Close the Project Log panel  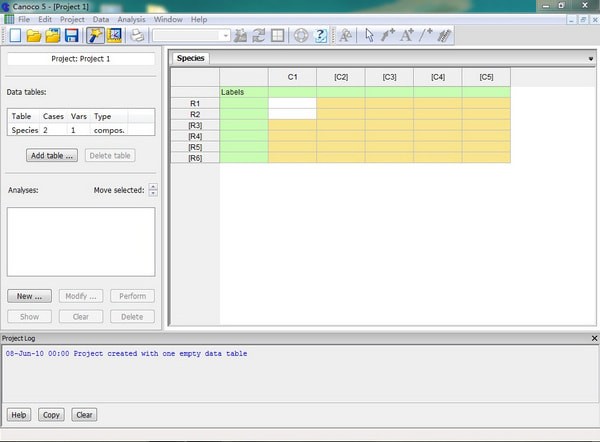tap(593, 339)
